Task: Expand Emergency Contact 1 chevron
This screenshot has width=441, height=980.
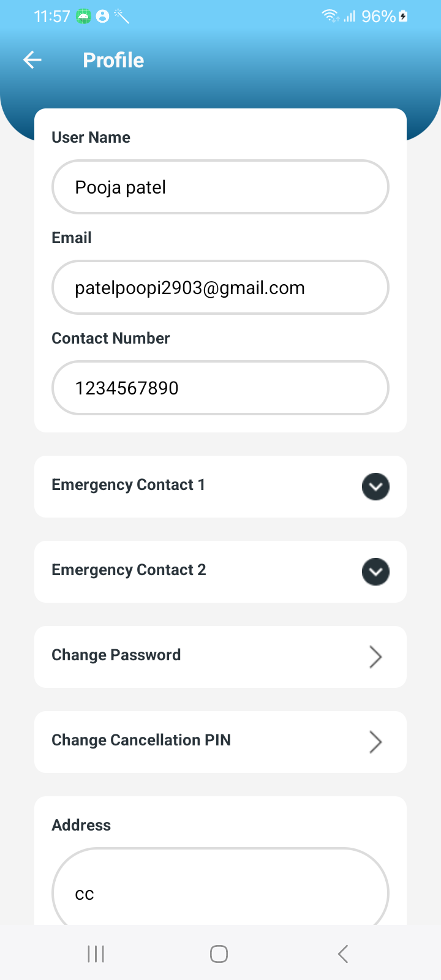Action: (x=375, y=487)
